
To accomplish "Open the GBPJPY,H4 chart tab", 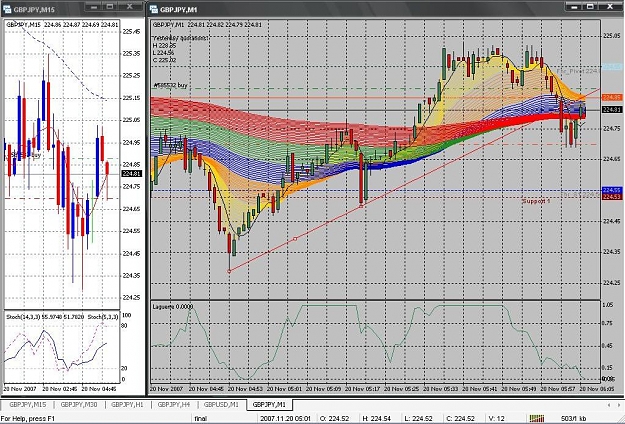I will coord(173,405).
